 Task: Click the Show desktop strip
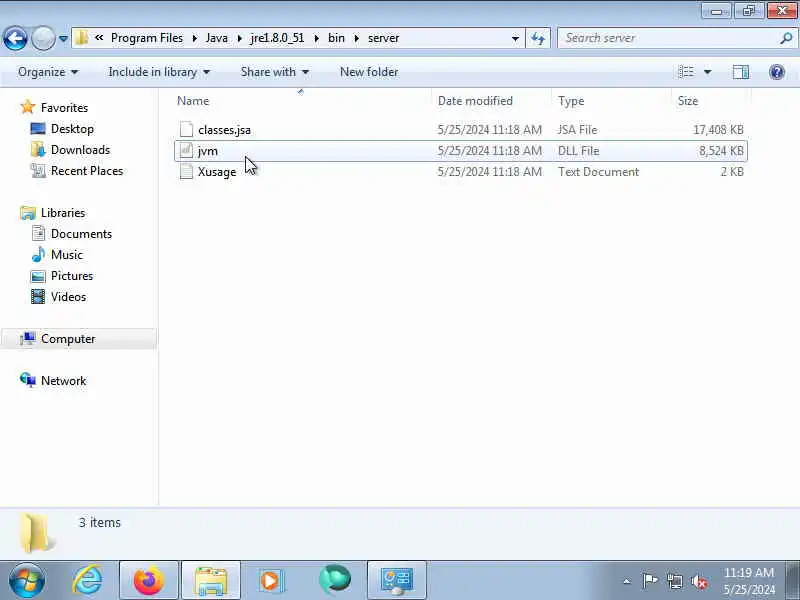point(792,581)
